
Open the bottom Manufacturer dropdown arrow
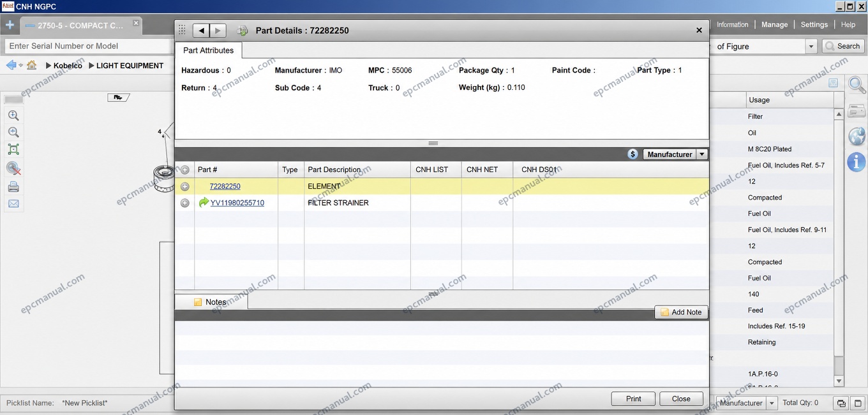coord(772,403)
